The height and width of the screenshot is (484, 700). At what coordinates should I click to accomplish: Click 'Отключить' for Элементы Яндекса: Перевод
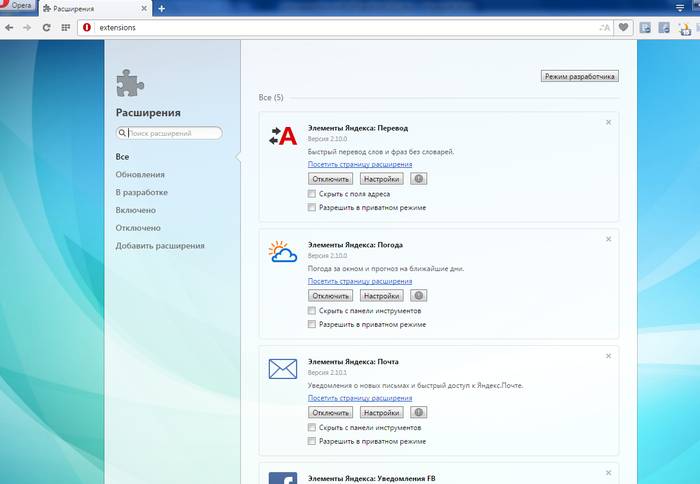(330, 179)
